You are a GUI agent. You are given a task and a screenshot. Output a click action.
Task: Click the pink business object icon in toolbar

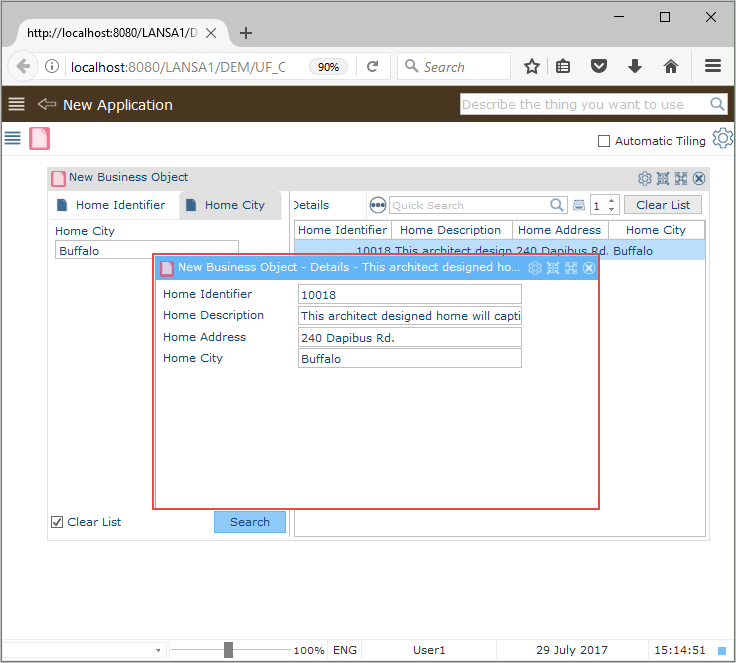click(x=39, y=139)
